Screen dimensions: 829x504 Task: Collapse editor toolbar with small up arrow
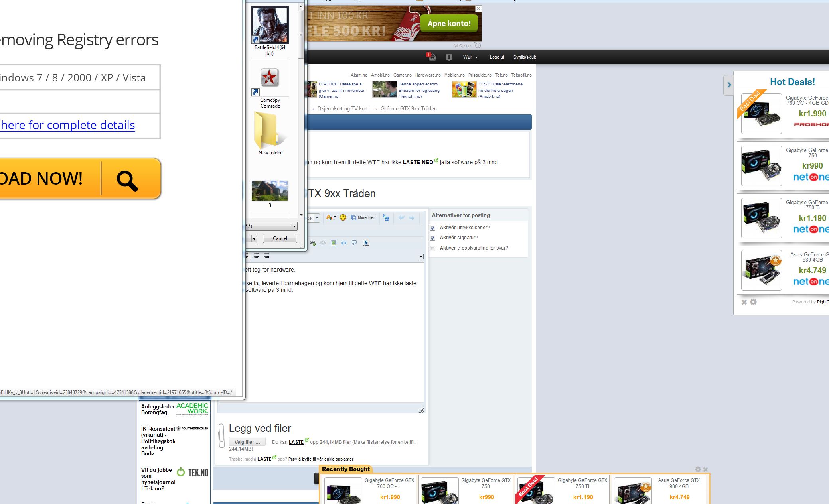coord(421,257)
